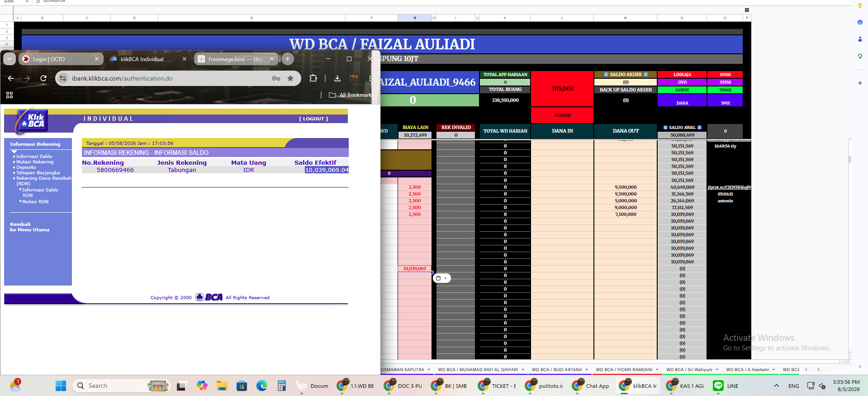This screenshot has height=396, width=868.
Task: Open Tahapan Berjangka in the sidebar
Action: (x=38, y=173)
